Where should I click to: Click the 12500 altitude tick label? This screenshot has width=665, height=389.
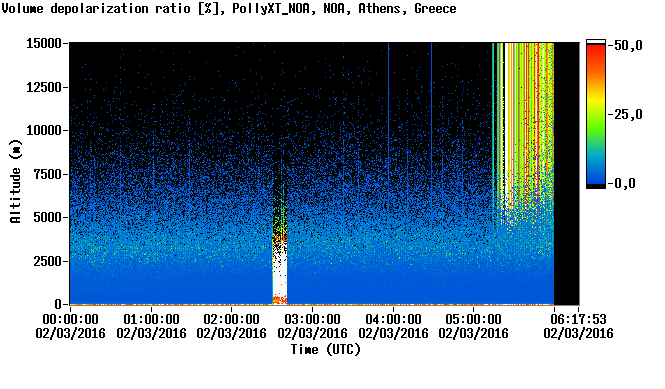(44, 87)
